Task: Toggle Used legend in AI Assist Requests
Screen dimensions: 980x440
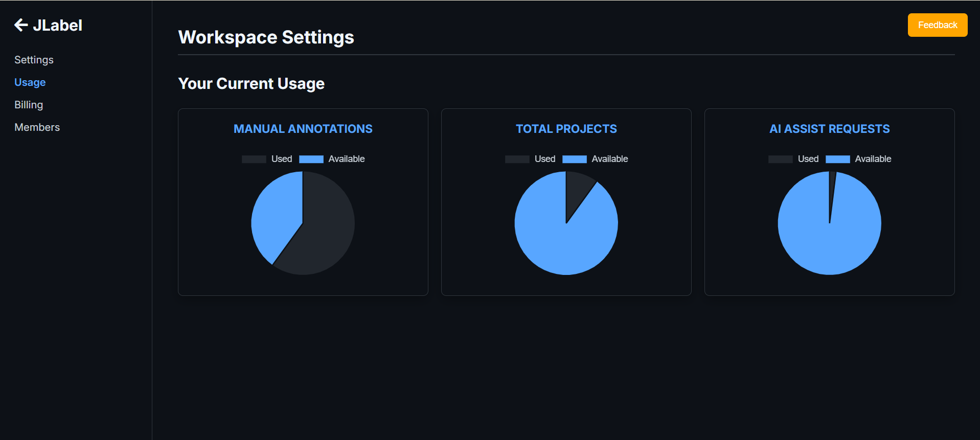Action: pos(793,159)
